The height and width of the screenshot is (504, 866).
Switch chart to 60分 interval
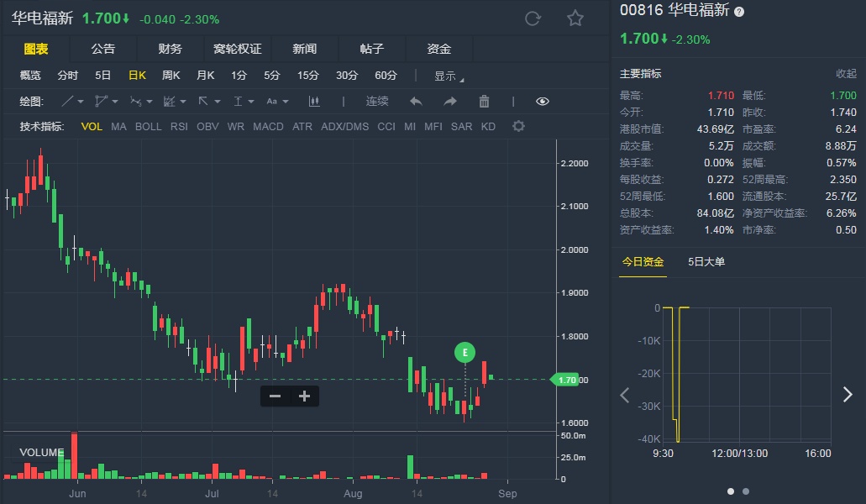(x=386, y=75)
